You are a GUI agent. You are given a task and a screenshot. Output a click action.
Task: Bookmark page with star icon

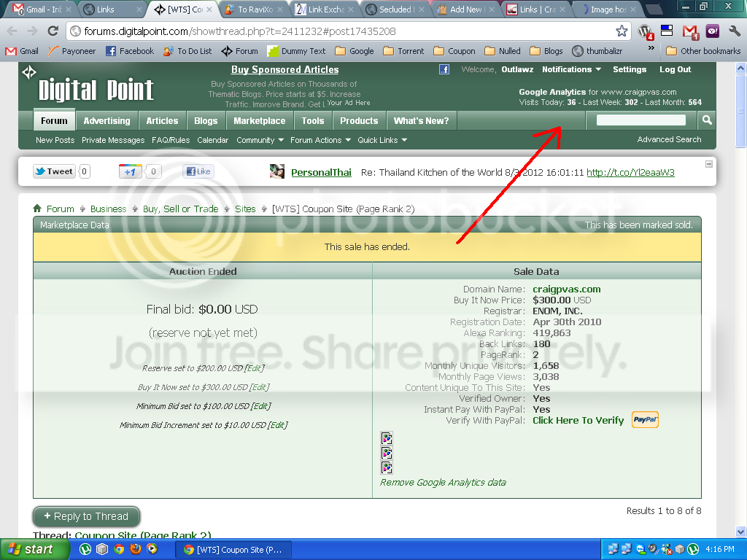[x=622, y=31]
